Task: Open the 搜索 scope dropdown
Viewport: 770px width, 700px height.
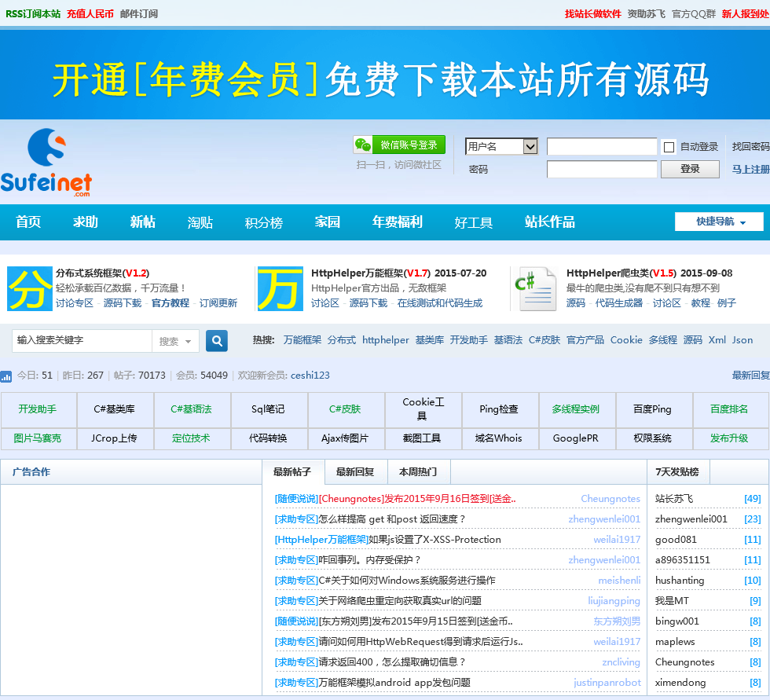Action: (x=175, y=341)
